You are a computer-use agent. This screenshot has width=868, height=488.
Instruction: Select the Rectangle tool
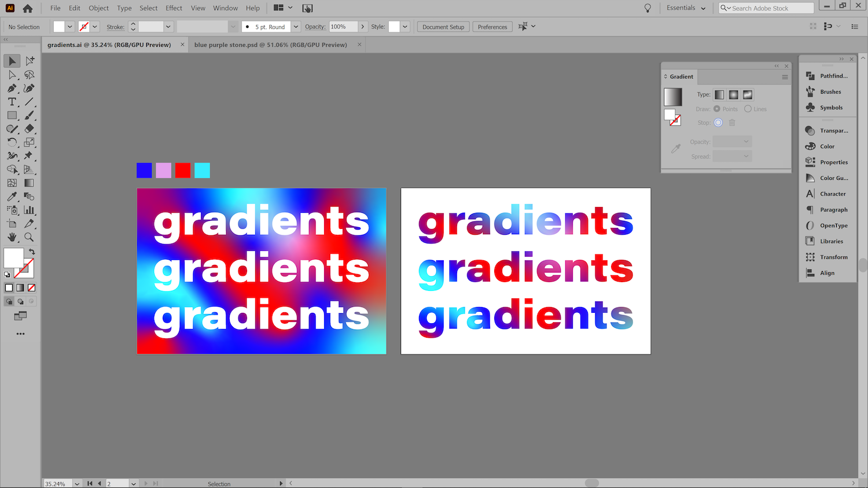click(x=12, y=115)
